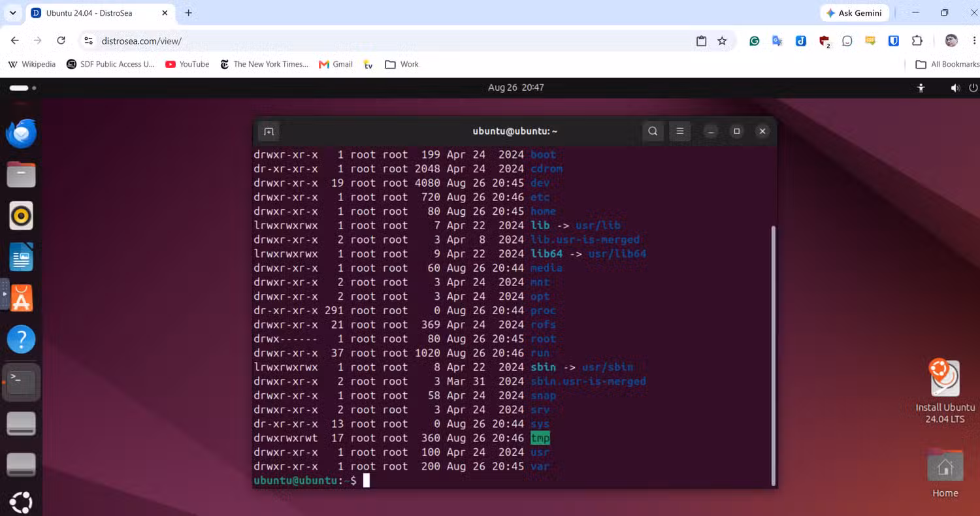Open the App Center dock icon

(x=21, y=298)
